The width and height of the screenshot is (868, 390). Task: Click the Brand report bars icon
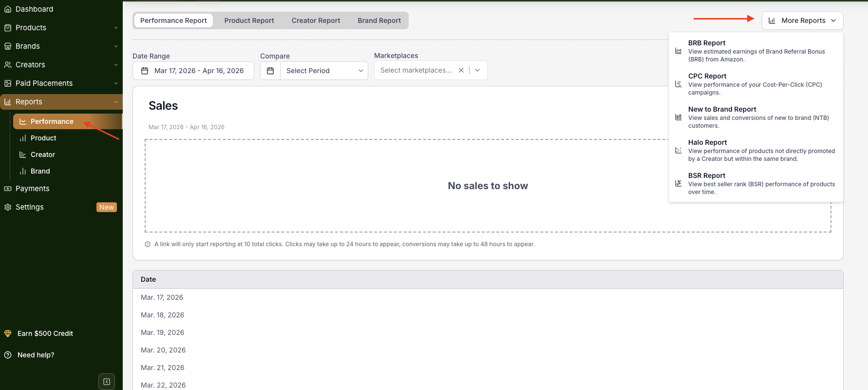point(23,171)
